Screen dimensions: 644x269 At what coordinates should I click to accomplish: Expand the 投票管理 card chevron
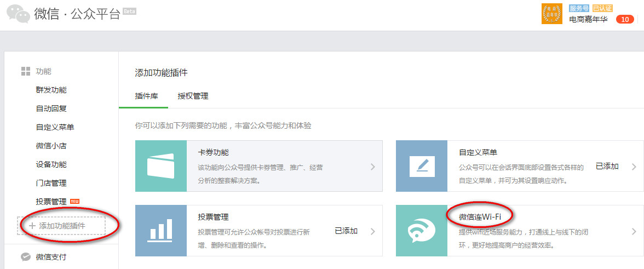[x=372, y=231]
